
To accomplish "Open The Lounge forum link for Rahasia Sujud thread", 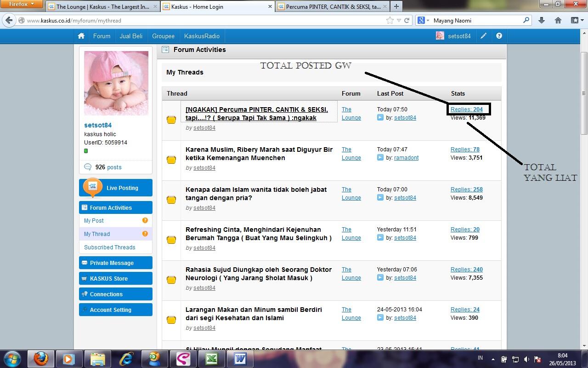I will 351,274.
